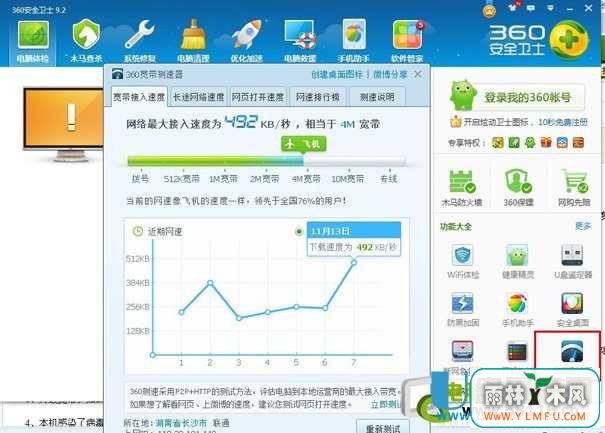This screenshot has height=433, width=605.
Task: Launch the 防黑加固 tool
Action: click(463, 309)
